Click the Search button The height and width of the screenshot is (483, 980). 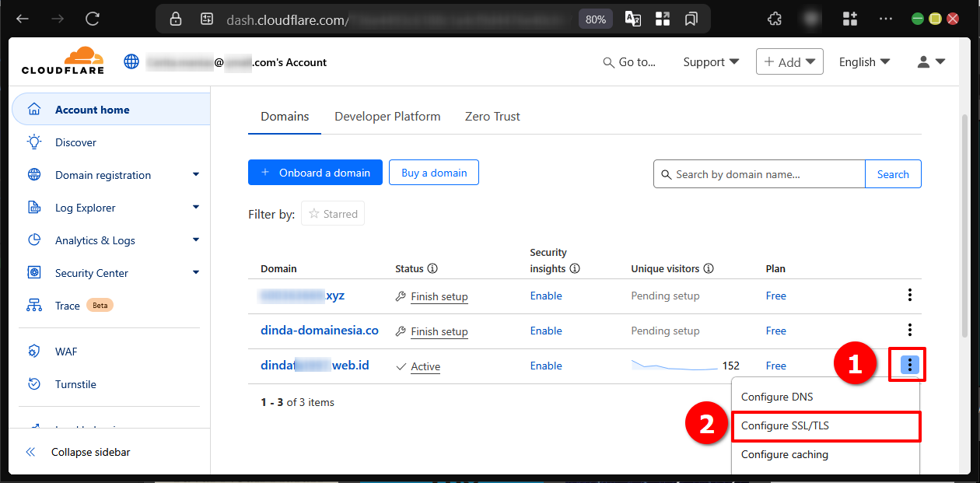(x=893, y=174)
